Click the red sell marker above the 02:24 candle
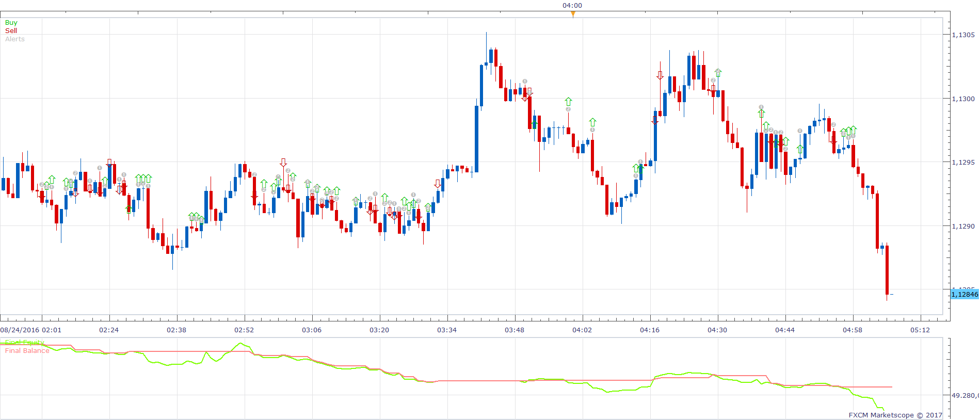The image size is (980, 420). pyautogui.click(x=109, y=163)
